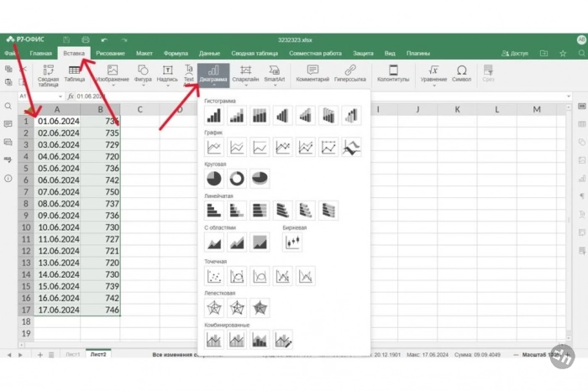
Task: Insert a table via Таблица icon
Action: (74, 75)
